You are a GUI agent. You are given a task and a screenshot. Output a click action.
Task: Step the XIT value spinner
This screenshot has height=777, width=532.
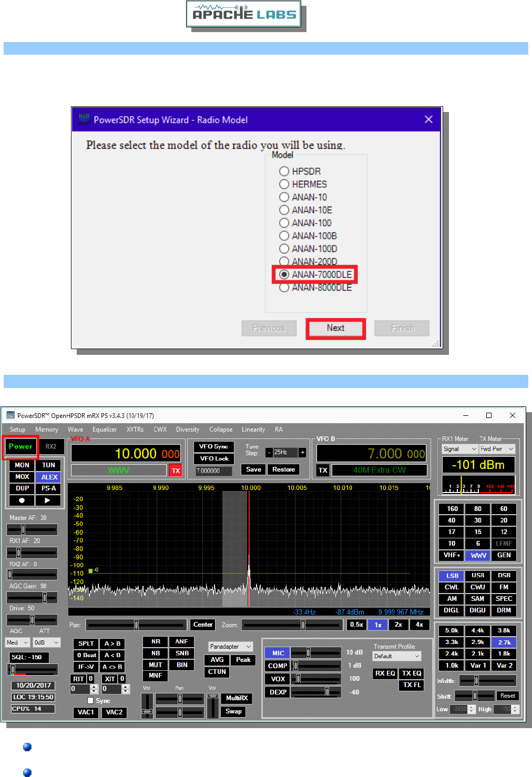click(x=126, y=689)
